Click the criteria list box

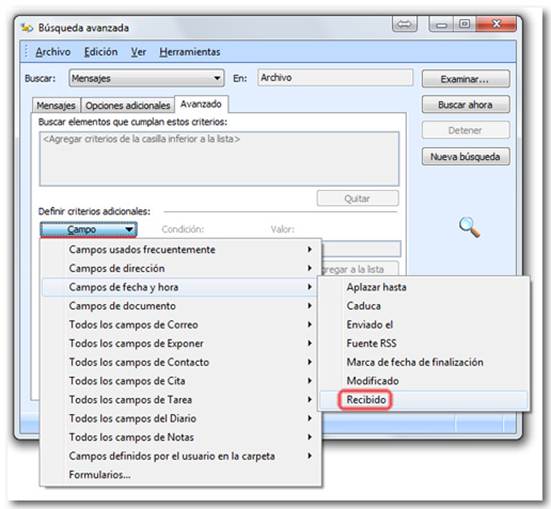[x=219, y=159]
